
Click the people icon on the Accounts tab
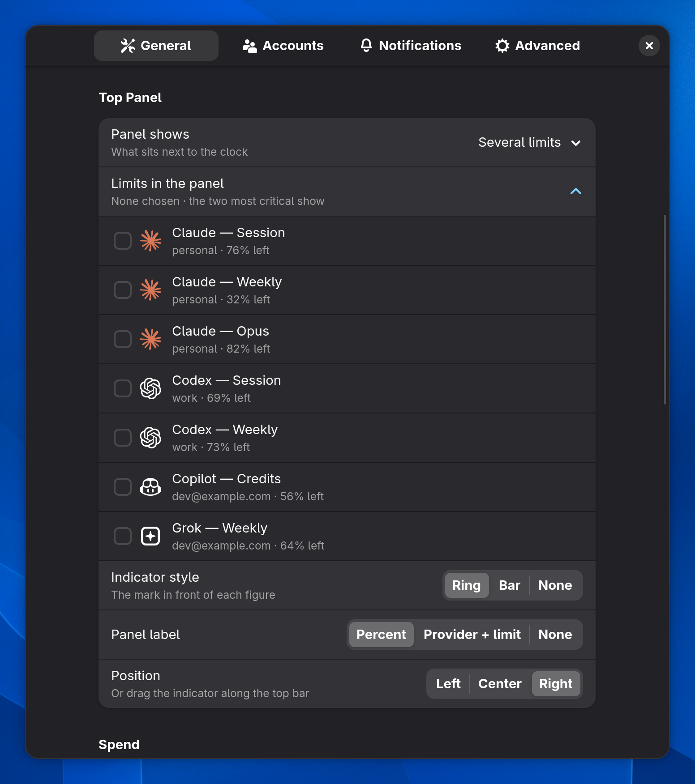249,46
